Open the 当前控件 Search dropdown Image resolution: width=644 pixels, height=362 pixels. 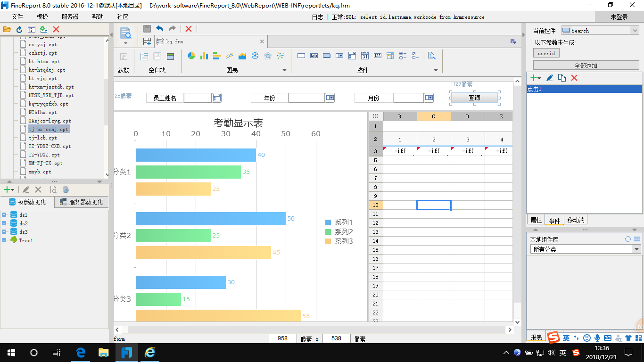pos(635,31)
